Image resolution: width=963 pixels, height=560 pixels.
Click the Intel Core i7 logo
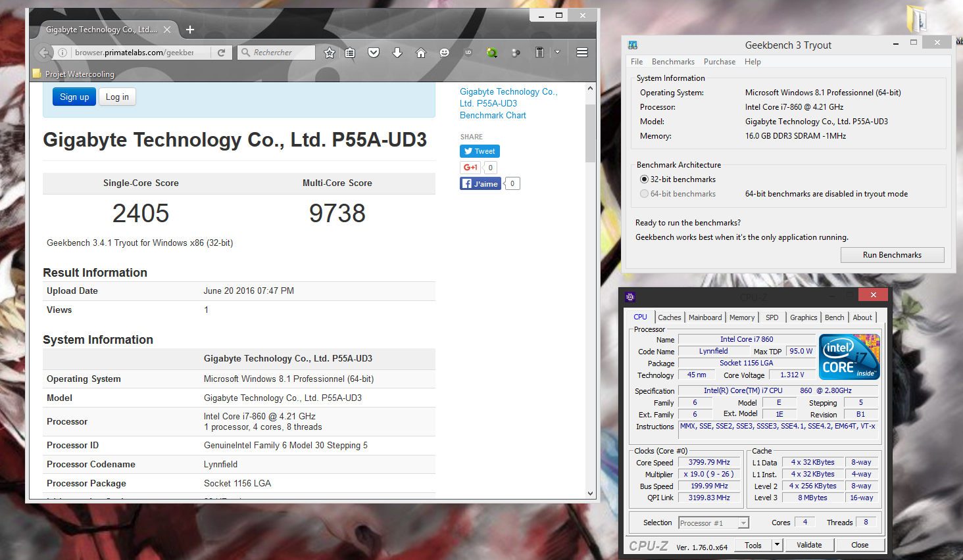(x=849, y=357)
